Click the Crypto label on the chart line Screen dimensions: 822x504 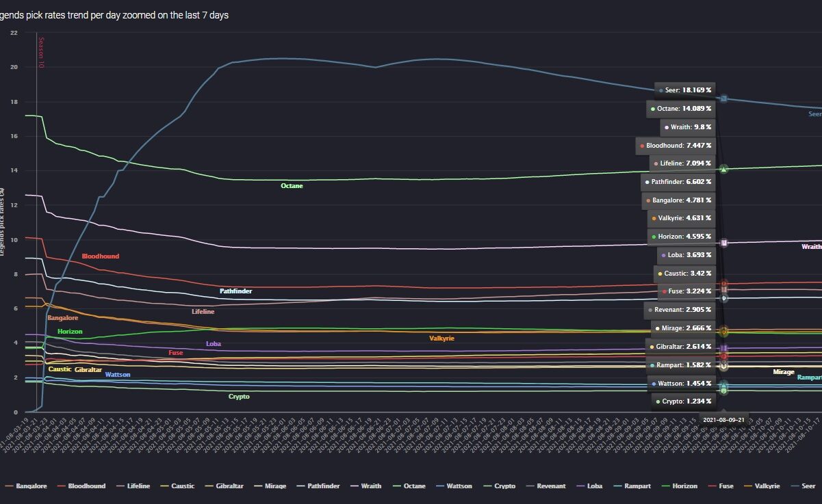click(239, 397)
